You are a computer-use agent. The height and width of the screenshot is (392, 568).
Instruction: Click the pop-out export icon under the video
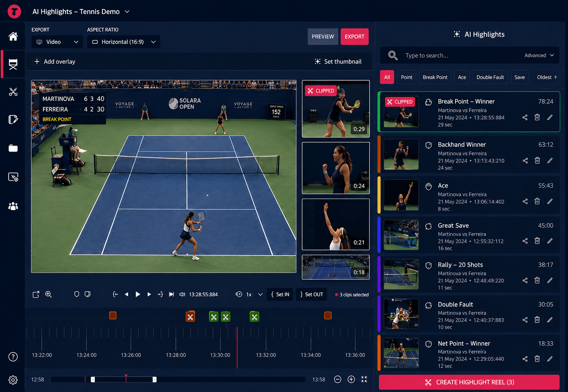[36, 294]
